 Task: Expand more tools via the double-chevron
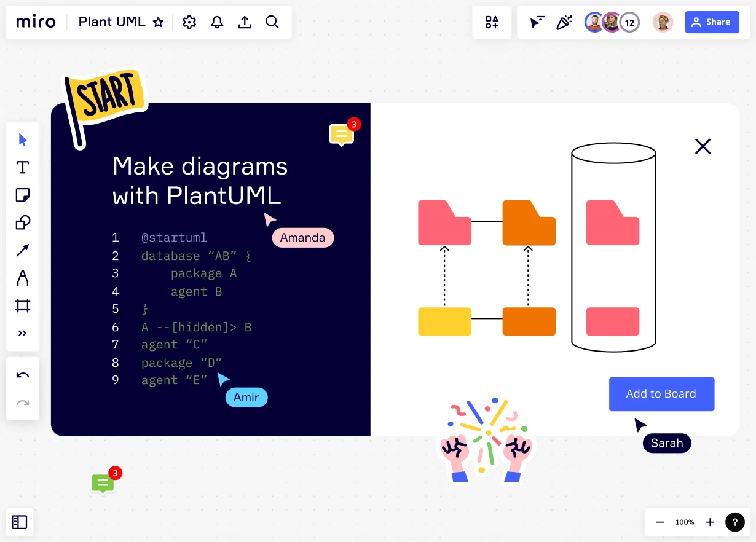coord(23,333)
